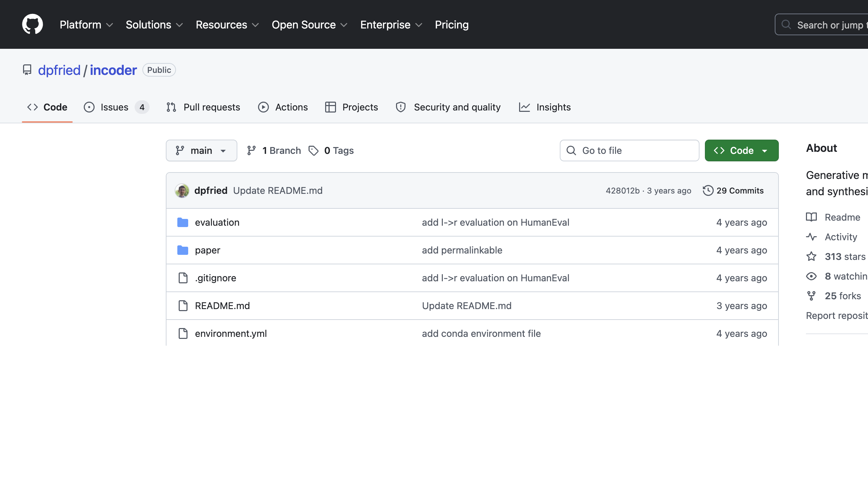Open the paper folder

(208, 250)
